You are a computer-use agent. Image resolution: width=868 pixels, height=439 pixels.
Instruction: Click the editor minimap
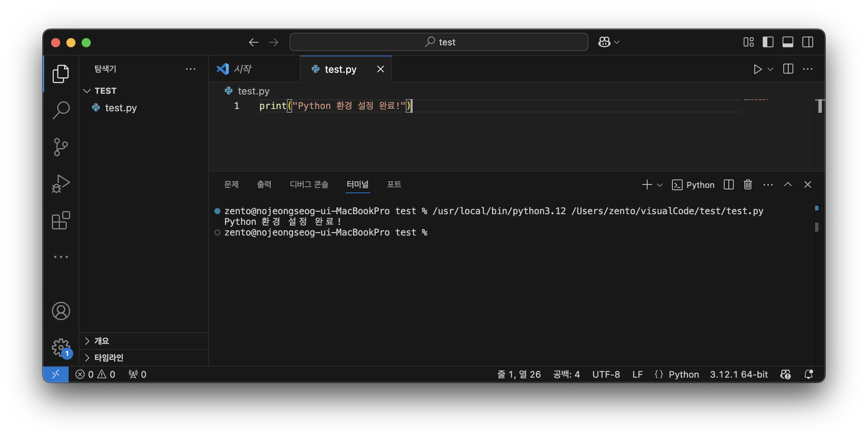pyautogui.click(x=756, y=100)
